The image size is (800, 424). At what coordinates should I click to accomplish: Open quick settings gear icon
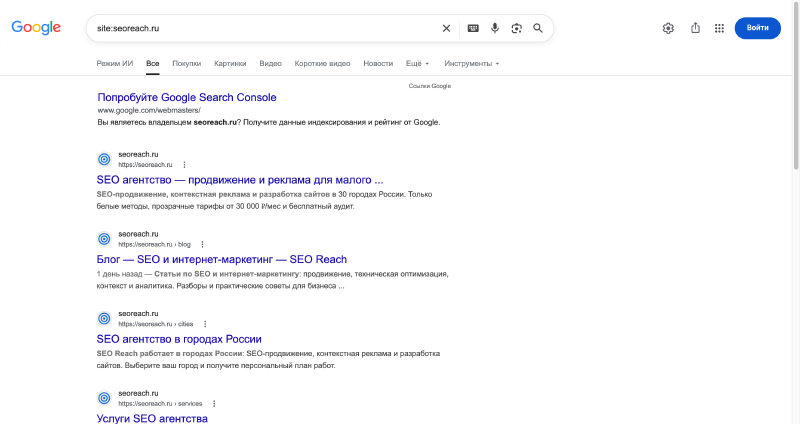[668, 28]
